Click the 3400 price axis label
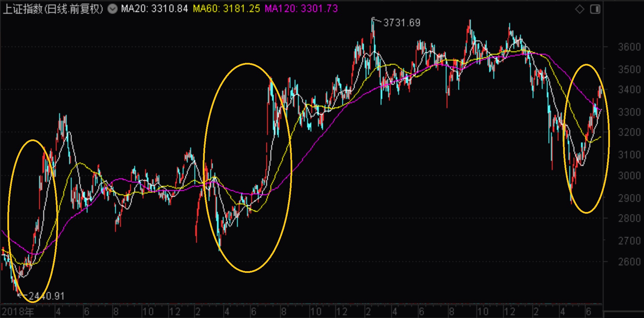Screen dimensions: 644x318 (629, 90)
